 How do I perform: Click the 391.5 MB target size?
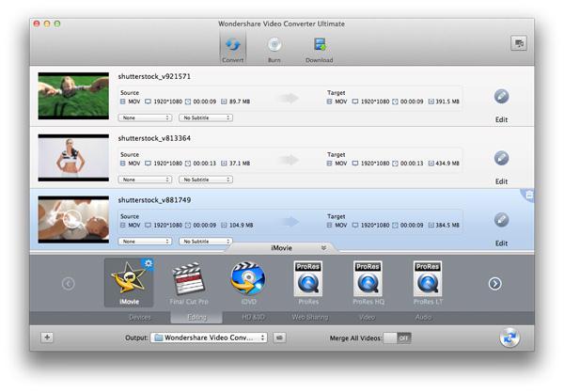coord(447,102)
